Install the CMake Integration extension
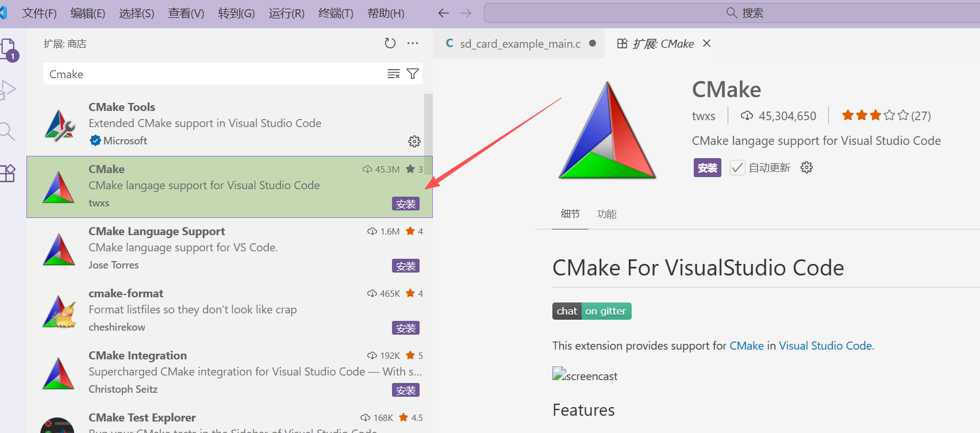 406,390
